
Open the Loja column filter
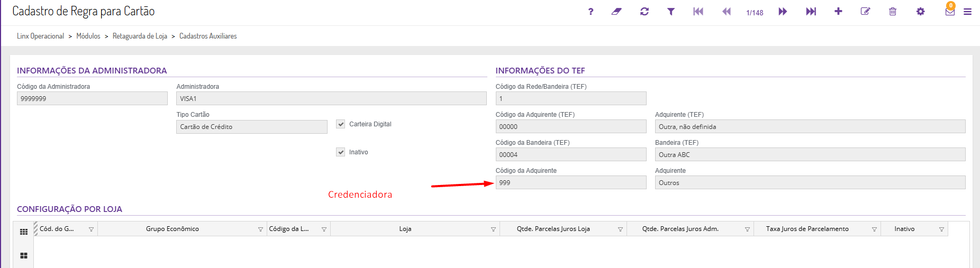pyautogui.click(x=493, y=229)
